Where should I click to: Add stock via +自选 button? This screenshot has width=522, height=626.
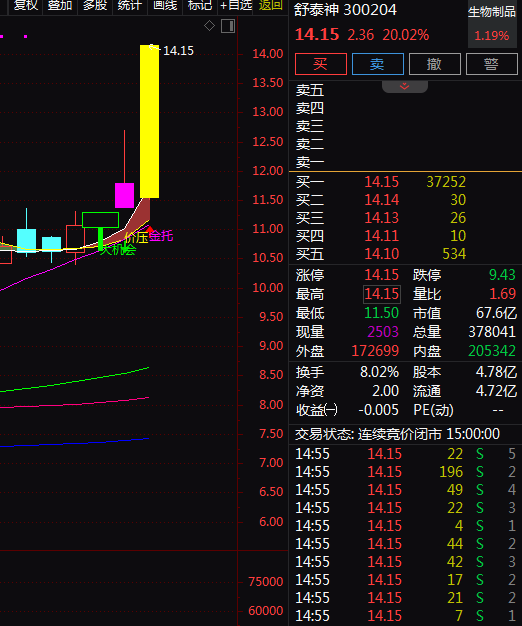point(236,6)
